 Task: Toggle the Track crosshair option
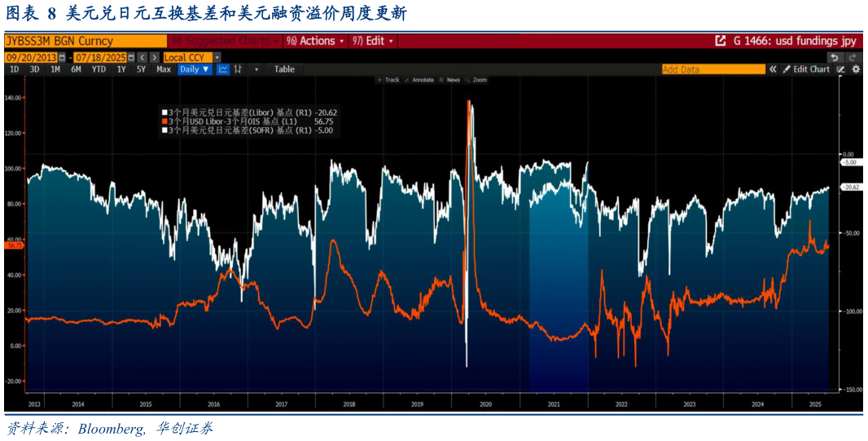coord(388,80)
